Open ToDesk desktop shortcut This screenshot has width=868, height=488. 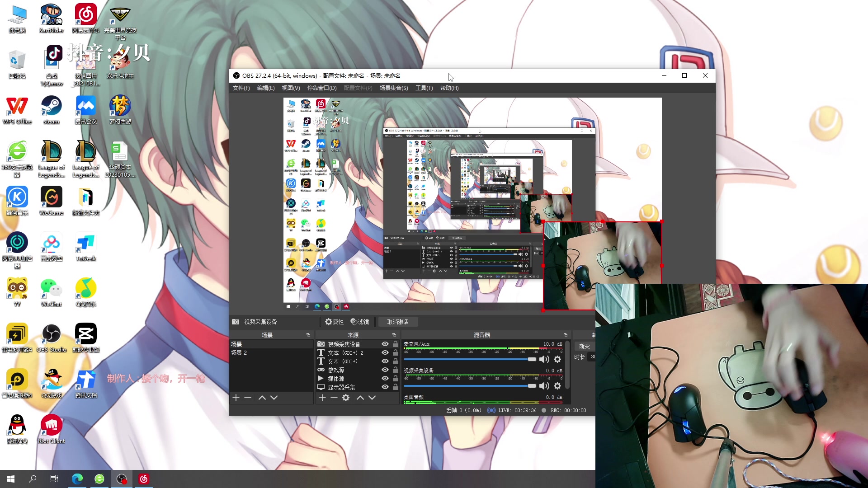tap(86, 247)
